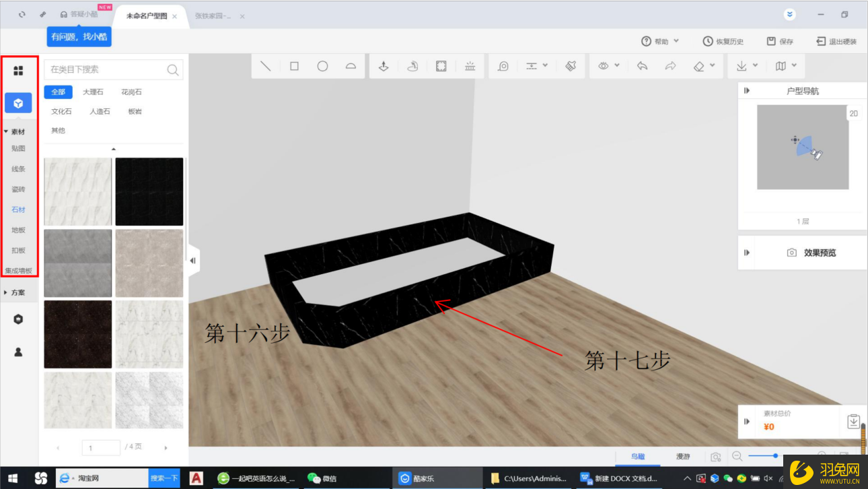Collapse the 户型导航 panel

[x=747, y=91]
